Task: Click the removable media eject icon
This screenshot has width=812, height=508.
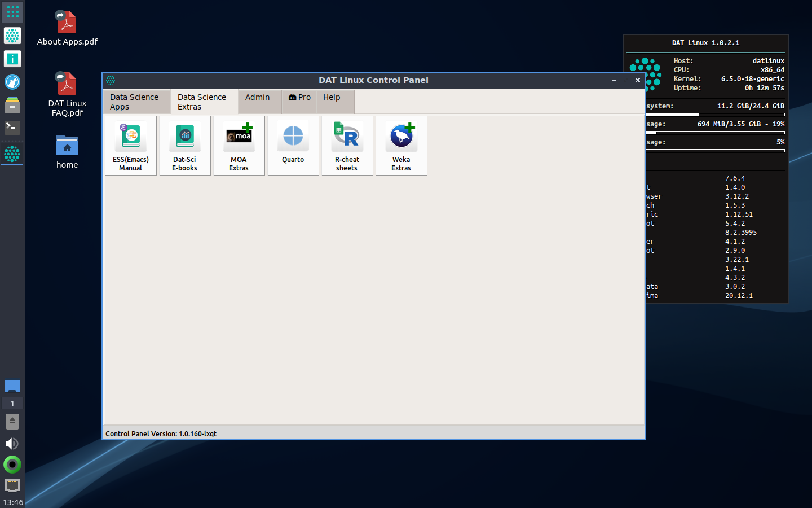Action: coord(12,421)
